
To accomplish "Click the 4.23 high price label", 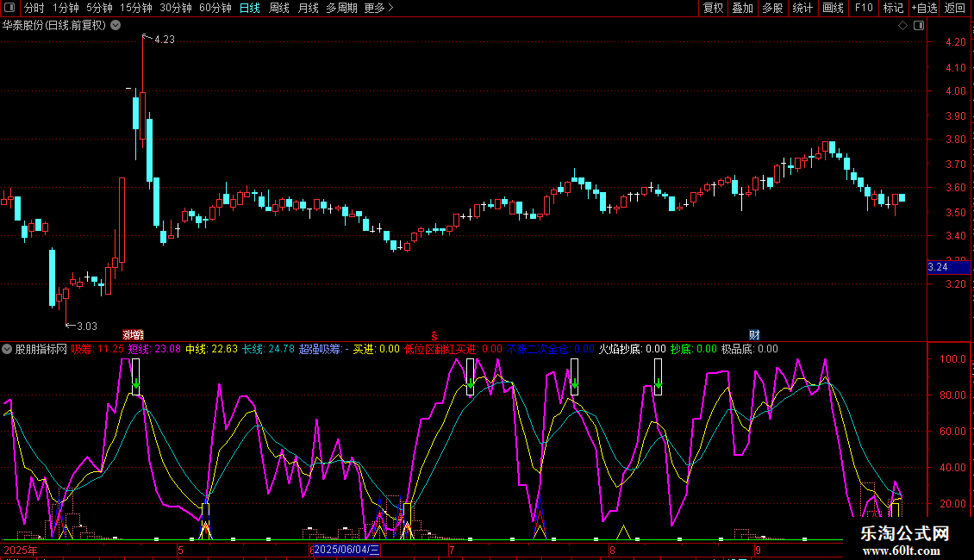I will [x=165, y=40].
